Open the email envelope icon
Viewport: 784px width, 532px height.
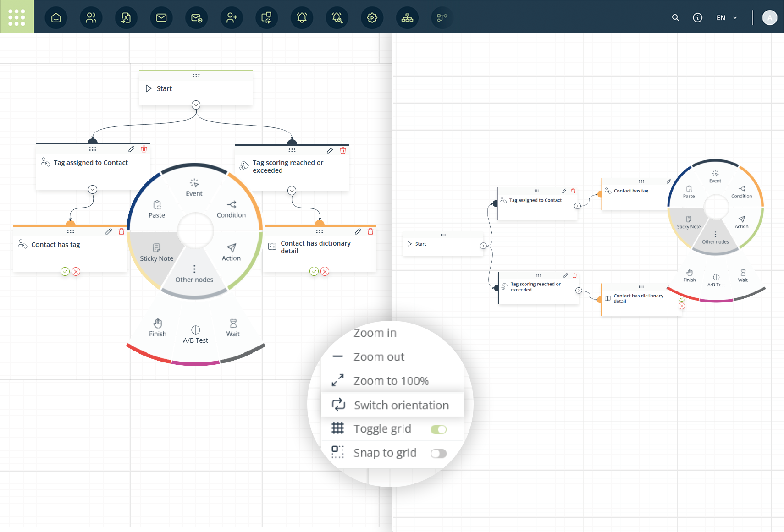pyautogui.click(x=161, y=18)
